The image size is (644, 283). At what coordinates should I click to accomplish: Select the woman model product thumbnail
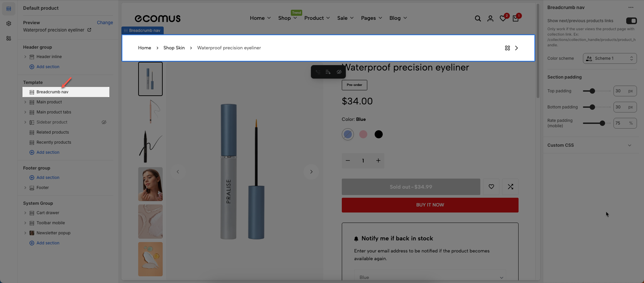tap(150, 184)
